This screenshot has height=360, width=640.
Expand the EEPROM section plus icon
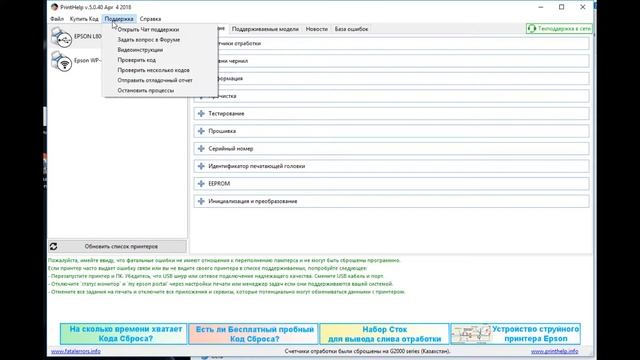click(201, 184)
